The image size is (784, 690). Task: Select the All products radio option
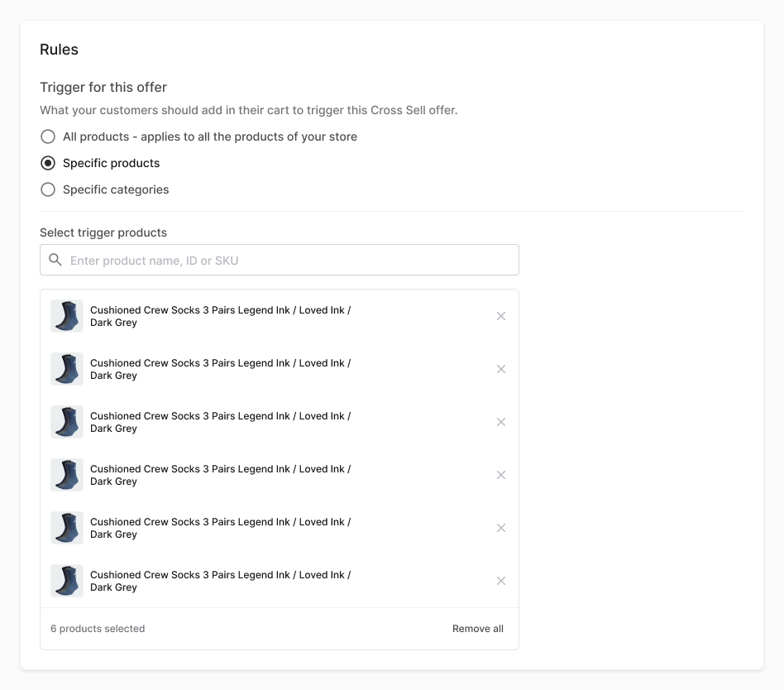coord(48,137)
